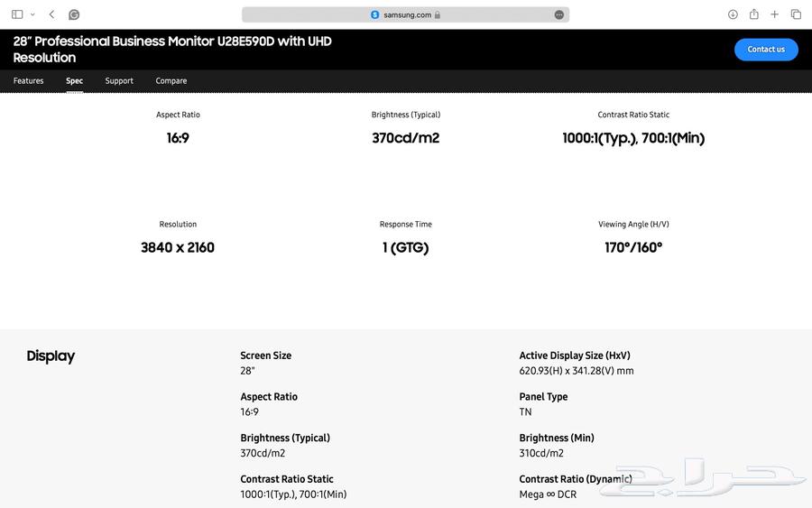Click the Viewing Angle (H/V) headline label
Screen dimensions: 812x508
pos(633,225)
